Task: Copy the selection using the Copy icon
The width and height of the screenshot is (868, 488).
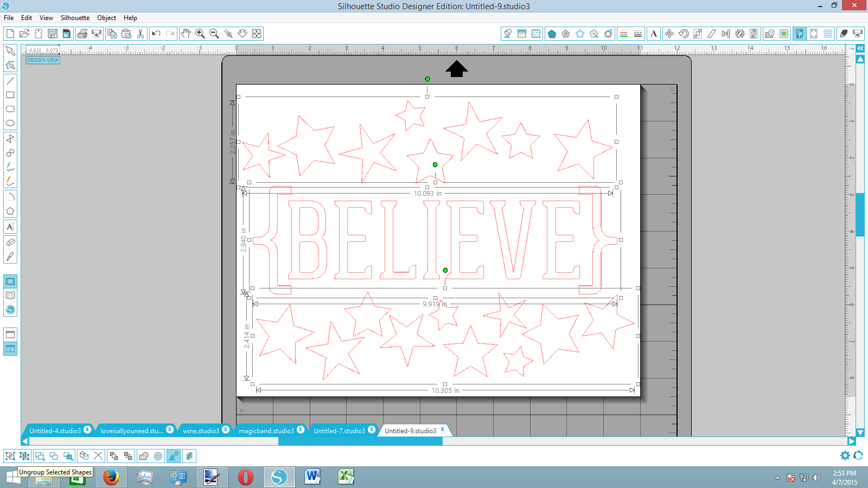Action: point(112,34)
